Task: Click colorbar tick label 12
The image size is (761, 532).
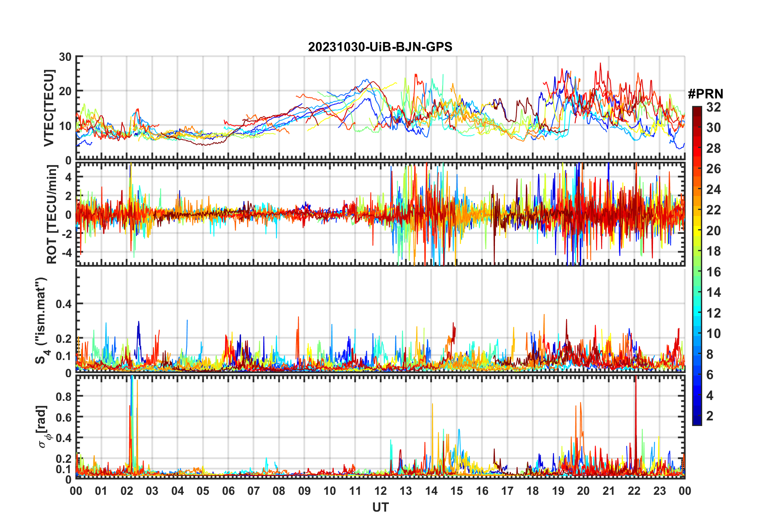Action: click(713, 313)
